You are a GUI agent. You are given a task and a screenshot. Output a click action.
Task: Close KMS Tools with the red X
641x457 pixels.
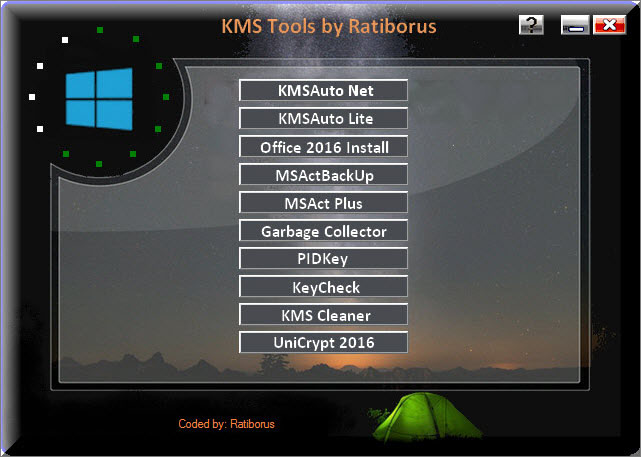click(609, 25)
